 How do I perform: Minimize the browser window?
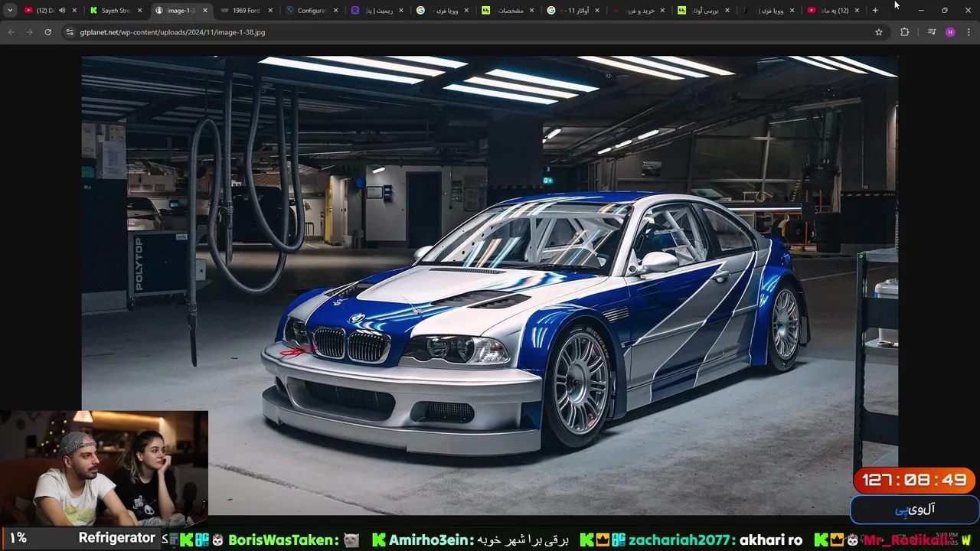pos(921,11)
